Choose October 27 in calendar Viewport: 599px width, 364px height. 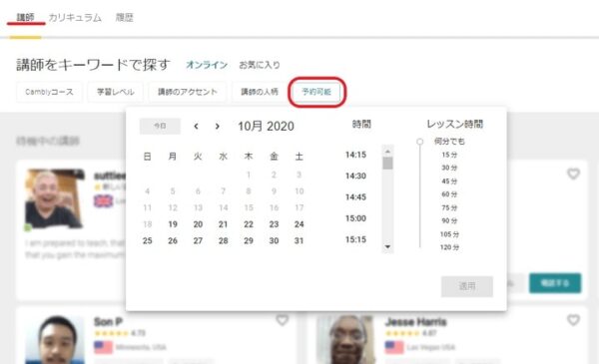pos(198,240)
